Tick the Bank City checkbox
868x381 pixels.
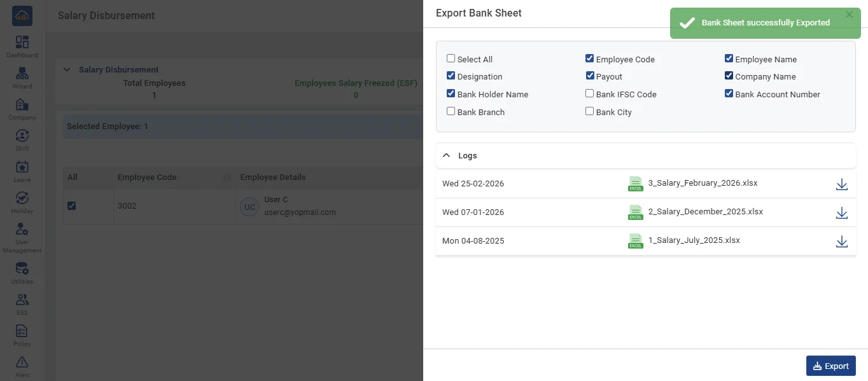tap(590, 111)
